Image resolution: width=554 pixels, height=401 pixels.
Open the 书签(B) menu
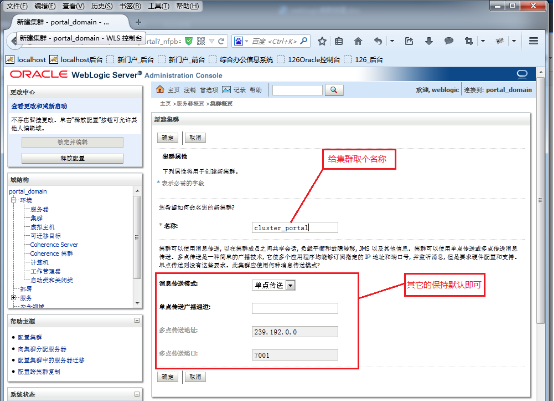coord(130,6)
